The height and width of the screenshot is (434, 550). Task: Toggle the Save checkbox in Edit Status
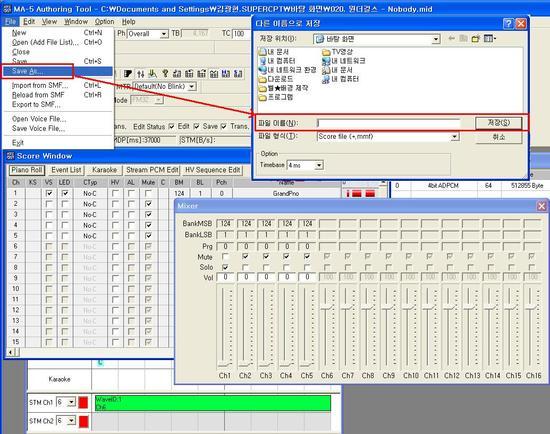(196, 126)
